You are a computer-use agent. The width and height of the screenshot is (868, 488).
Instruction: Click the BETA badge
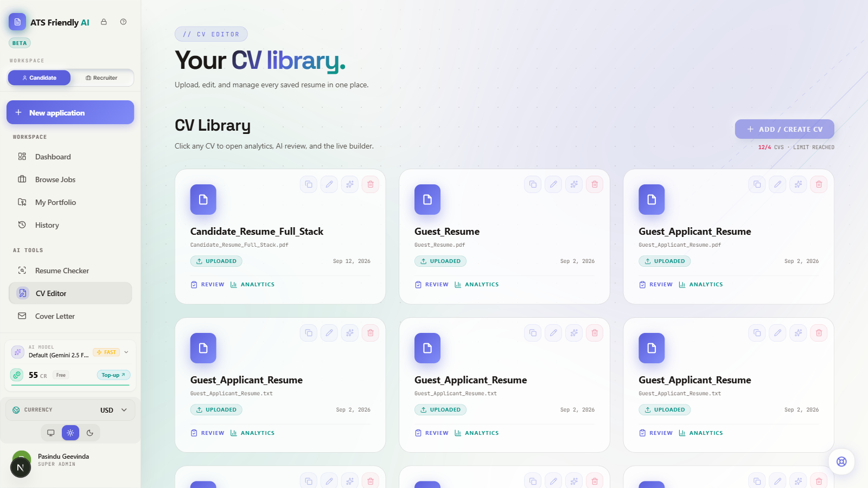pyautogui.click(x=20, y=43)
